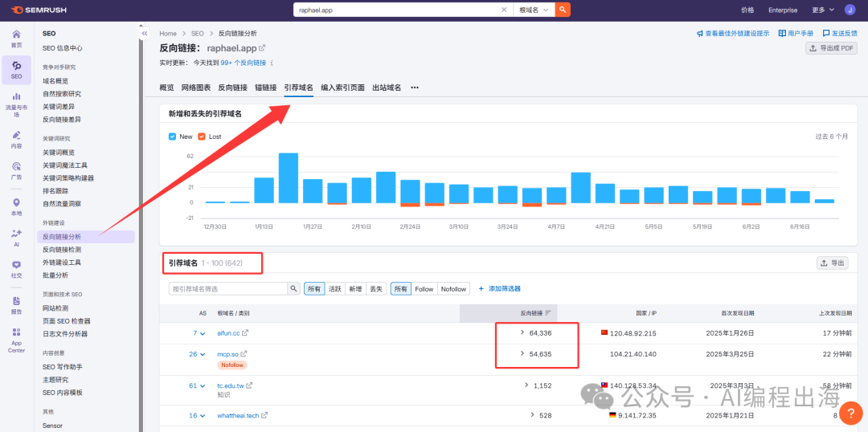The height and width of the screenshot is (432, 868).
Task: Open the AI sidebar icon
Action: pyautogui.click(x=16, y=236)
